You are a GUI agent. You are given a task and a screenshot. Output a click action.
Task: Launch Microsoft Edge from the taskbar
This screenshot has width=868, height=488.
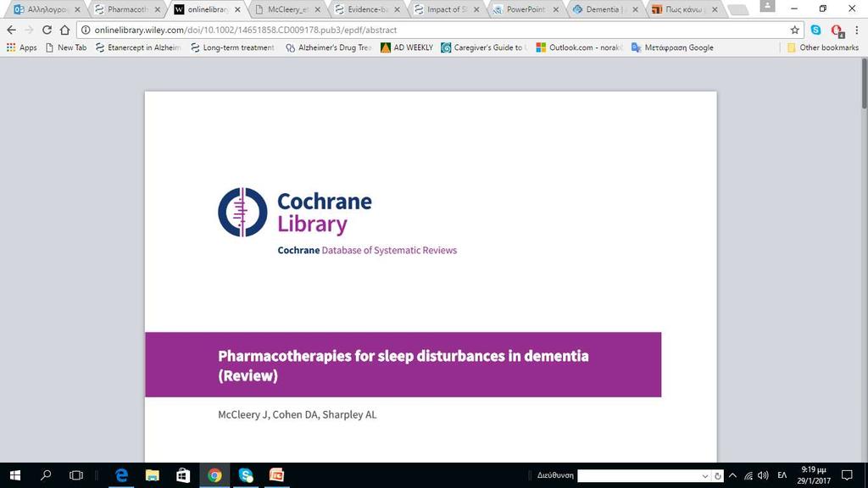point(121,475)
